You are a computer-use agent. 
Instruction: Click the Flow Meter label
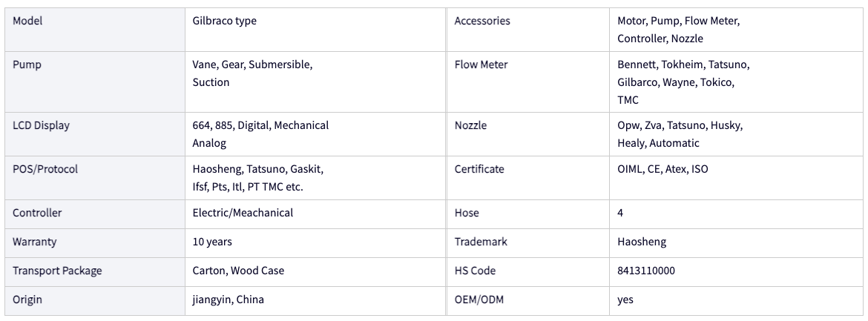[481, 64]
